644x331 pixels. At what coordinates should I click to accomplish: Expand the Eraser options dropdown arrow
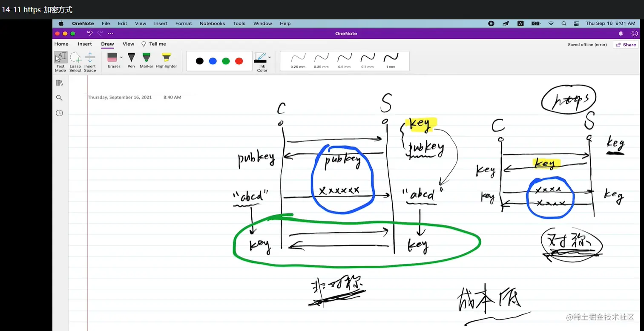(x=121, y=57)
